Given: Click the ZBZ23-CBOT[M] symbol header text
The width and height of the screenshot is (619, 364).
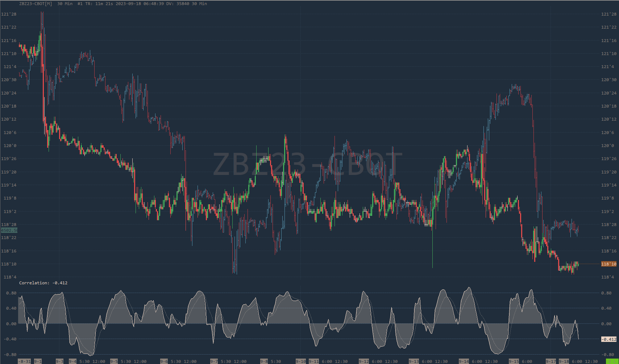Looking at the screenshot, I should coord(36,4).
